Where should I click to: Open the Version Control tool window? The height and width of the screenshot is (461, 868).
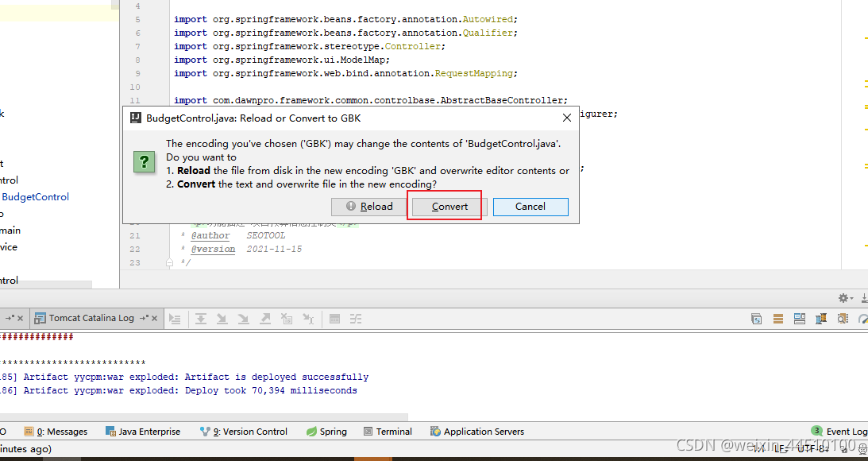click(x=244, y=431)
